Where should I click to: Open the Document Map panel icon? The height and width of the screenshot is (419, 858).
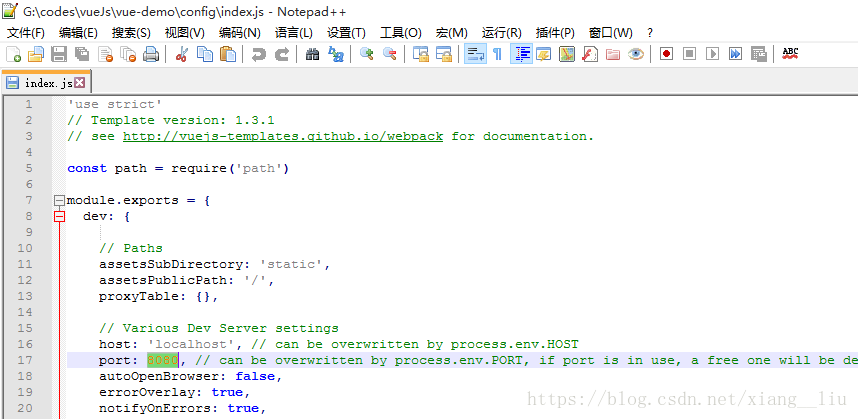coord(566,54)
